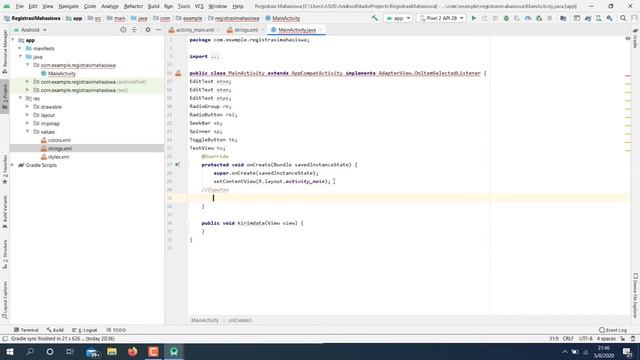This screenshot has height=360, width=640.
Task: Open File Explorer from the taskbar
Action: tap(112, 351)
